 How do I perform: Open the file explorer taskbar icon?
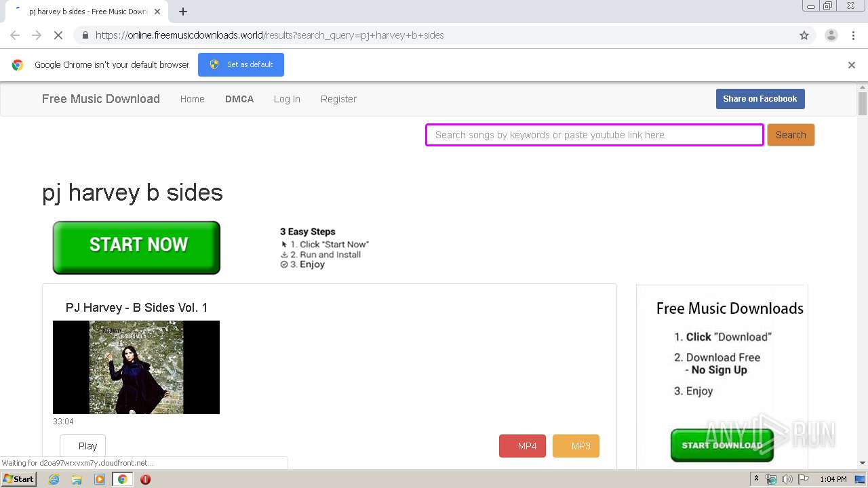77,479
